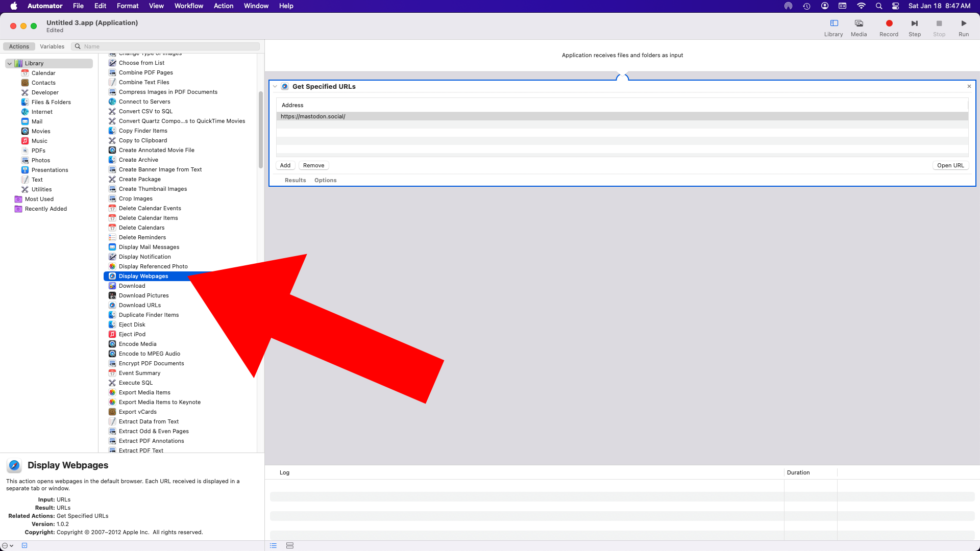Toggle the variables view icon at bottom
Image resolution: width=980 pixels, height=551 pixels.
click(x=290, y=545)
